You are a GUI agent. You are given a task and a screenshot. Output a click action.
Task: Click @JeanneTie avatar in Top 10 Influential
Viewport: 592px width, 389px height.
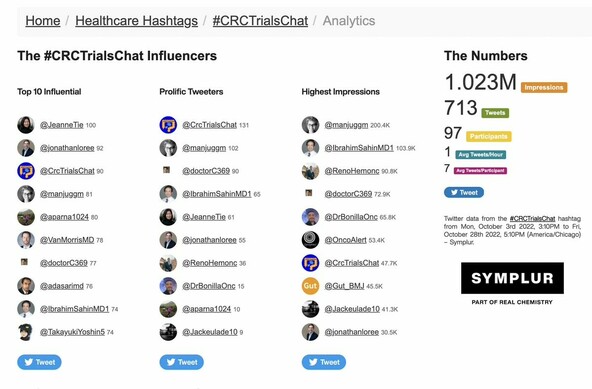(x=26, y=125)
